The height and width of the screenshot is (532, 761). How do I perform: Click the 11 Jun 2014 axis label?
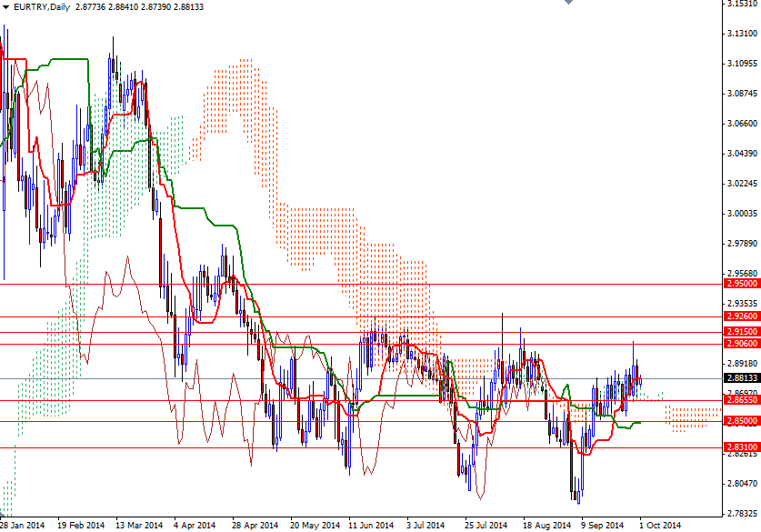pos(374,524)
